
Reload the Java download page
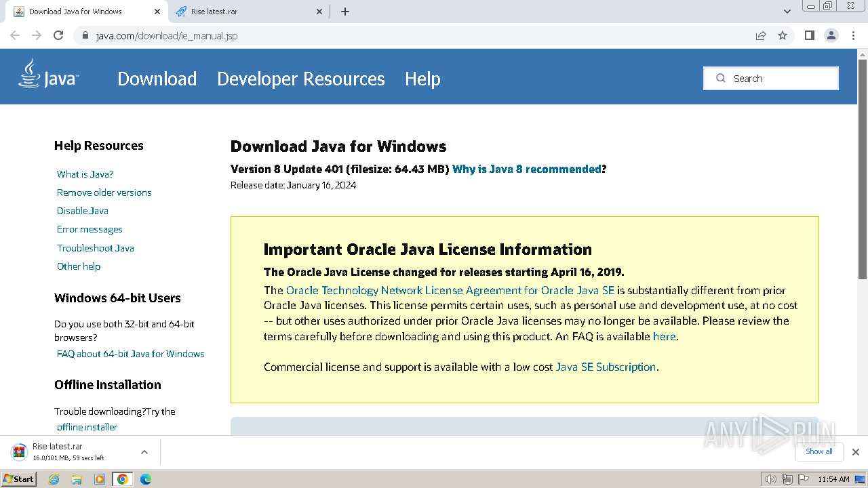(58, 35)
